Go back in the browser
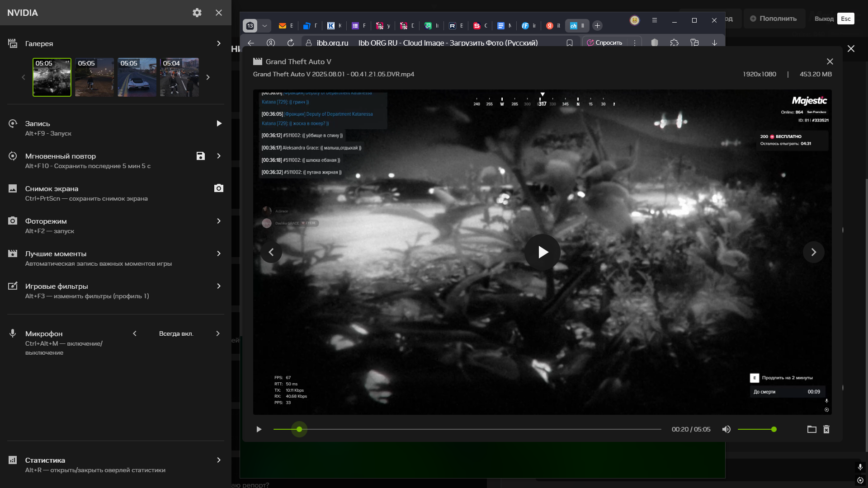The height and width of the screenshot is (488, 868). [x=251, y=43]
